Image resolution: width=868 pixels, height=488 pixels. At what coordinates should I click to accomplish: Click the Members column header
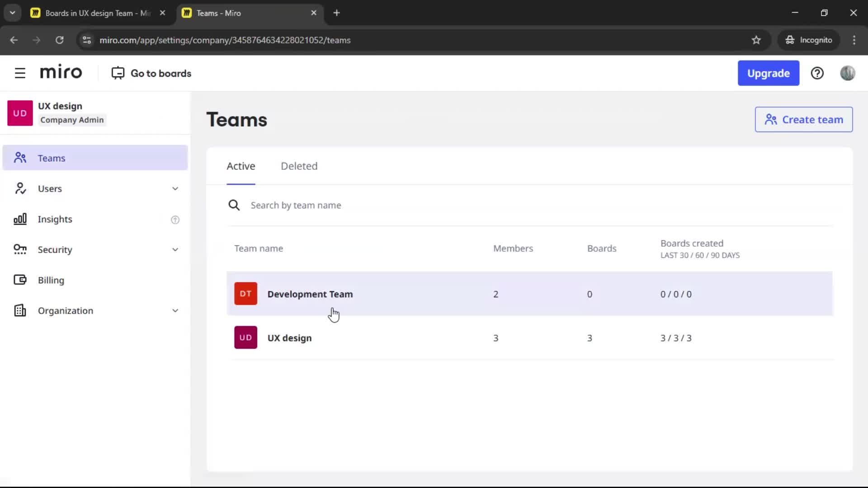pos(513,249)
